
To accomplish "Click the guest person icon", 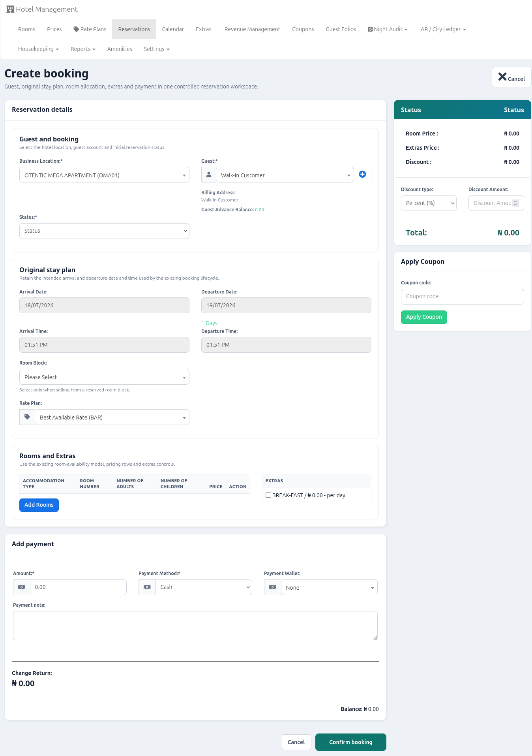I will [x=209, y=175].
